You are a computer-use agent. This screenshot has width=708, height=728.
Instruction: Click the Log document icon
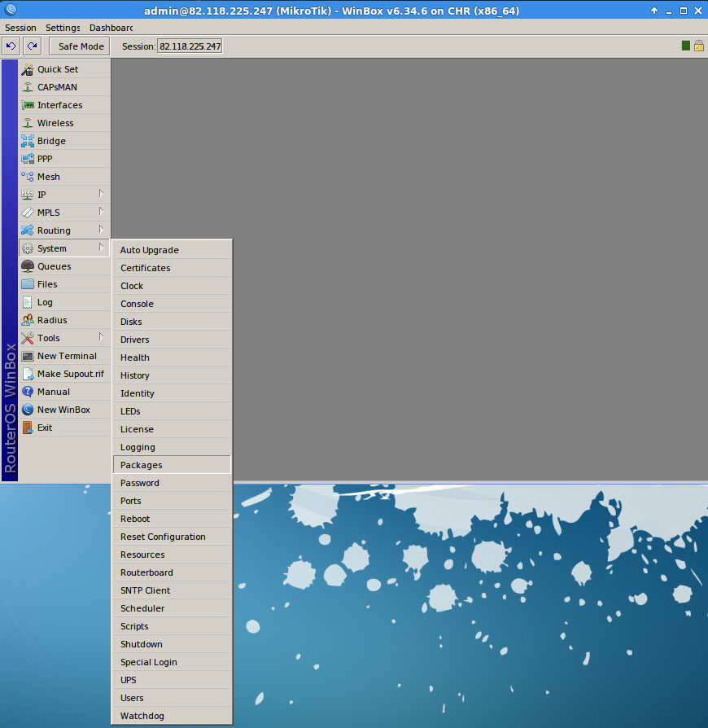28,302
